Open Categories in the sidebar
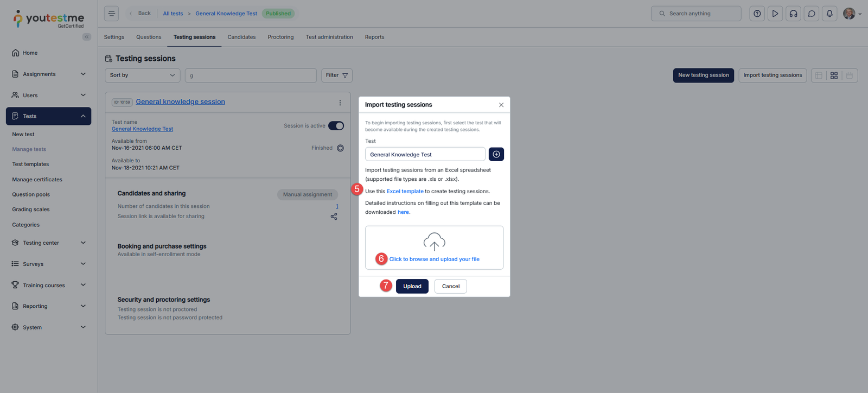 [26, 225]
